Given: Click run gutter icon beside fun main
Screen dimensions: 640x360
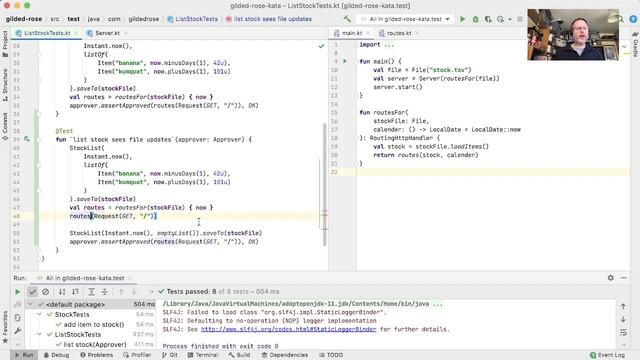Looking at the screenshot, I should (x=345, y=61).
